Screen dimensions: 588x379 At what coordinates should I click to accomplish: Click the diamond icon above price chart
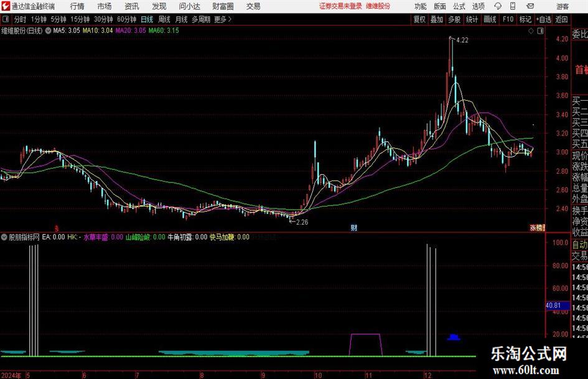pos(531,31)
